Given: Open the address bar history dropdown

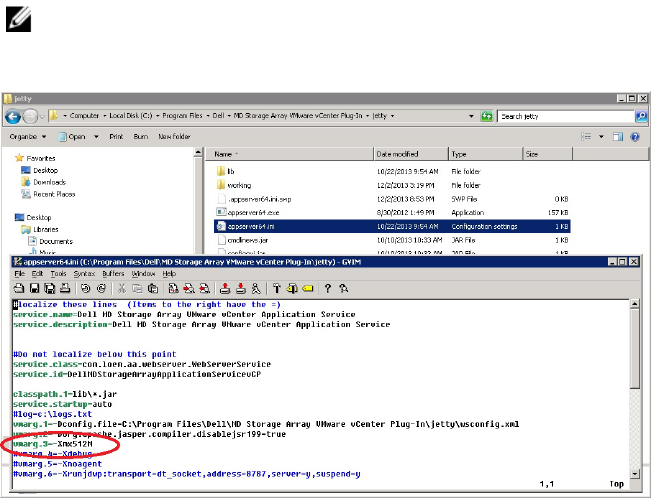Looking at the screenshot, I should point(473,117).
